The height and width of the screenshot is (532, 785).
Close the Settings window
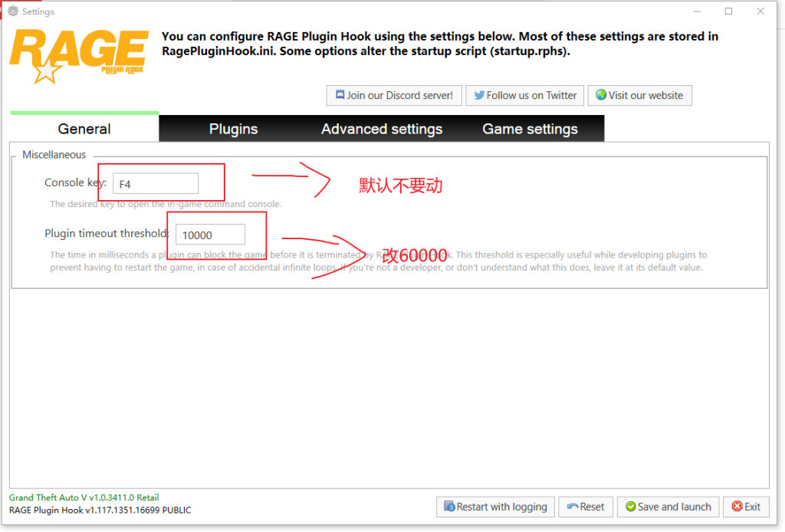point(760,11)
